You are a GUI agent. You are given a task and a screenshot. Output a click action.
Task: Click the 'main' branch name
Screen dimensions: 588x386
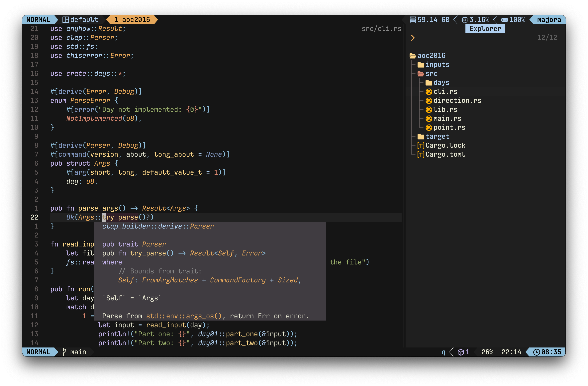click(78, 352)
